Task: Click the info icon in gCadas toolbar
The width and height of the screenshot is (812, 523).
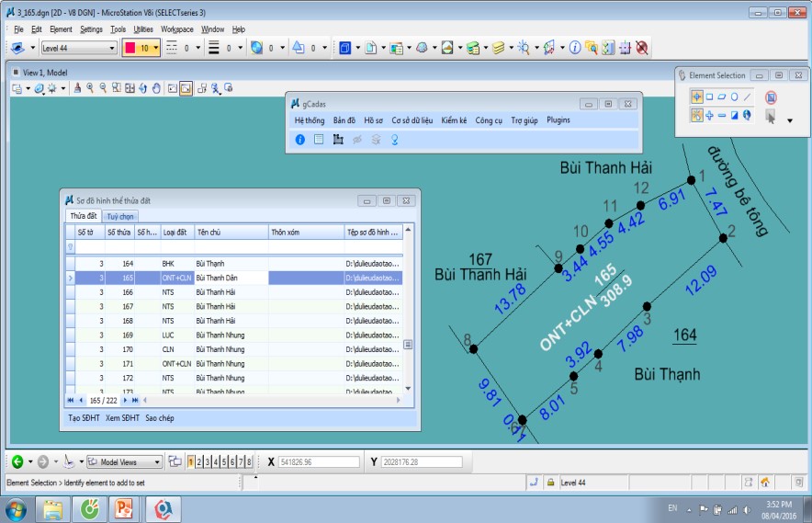Action: tap(299, 140)
